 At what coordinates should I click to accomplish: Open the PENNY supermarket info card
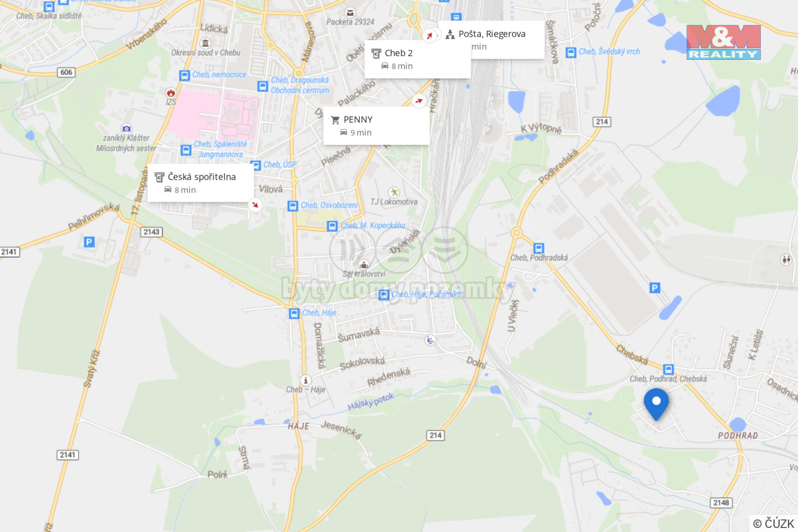pyautogui.click(x=376, y=126)
